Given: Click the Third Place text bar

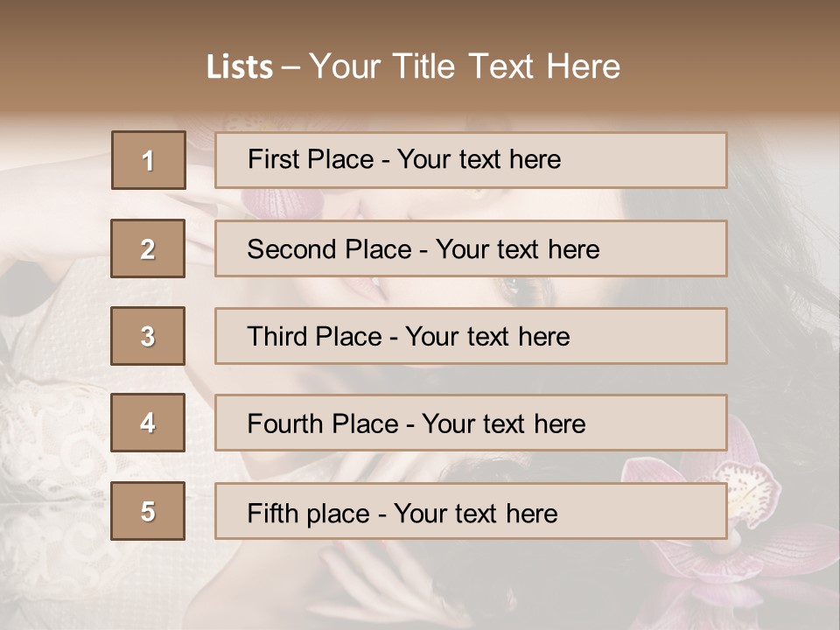Looking at the screenshot, I should point(471,336).
